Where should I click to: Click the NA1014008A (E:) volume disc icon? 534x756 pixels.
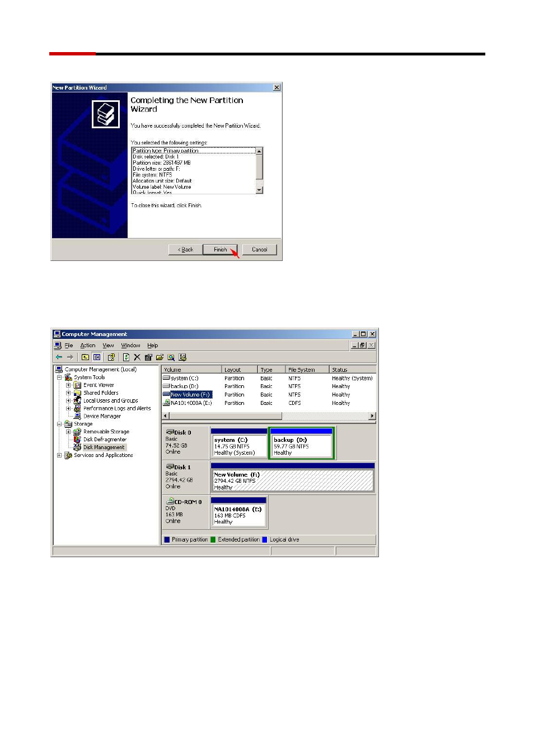tap(166, 403)
